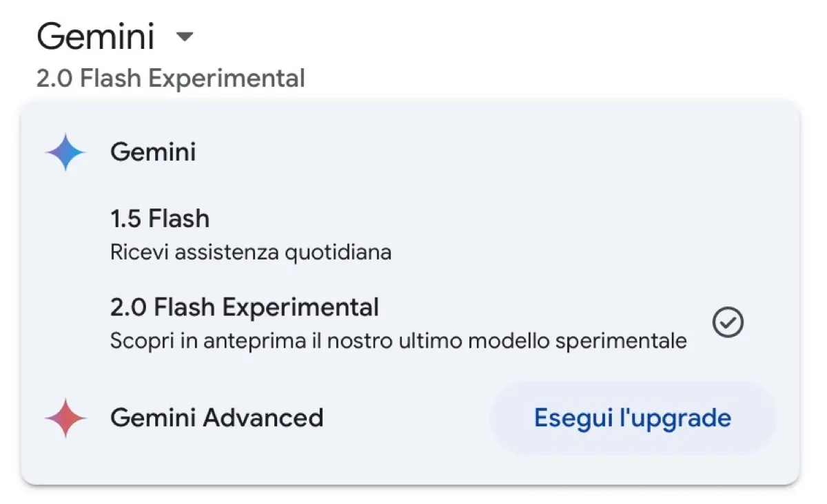Click the checkmark next to 2.0 Flash Experimental
Image resolution: width=827 pixels, height=504 pixels.
tap(727, 322)
